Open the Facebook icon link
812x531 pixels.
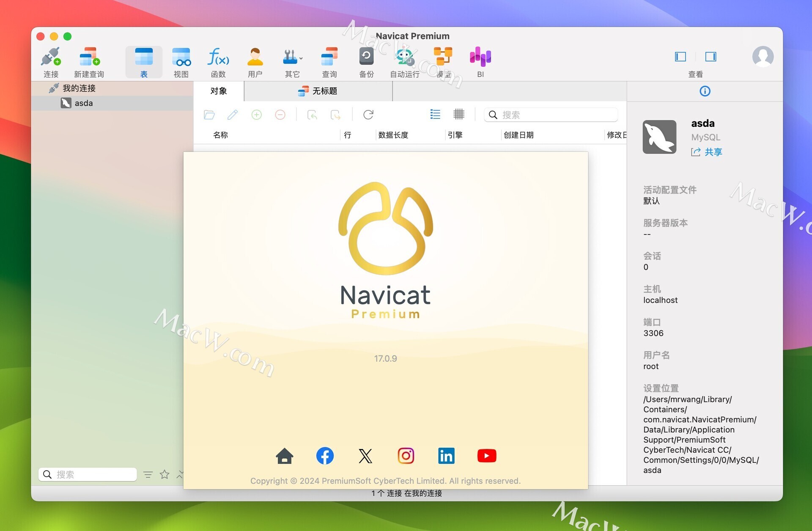[x=325, y=456]
